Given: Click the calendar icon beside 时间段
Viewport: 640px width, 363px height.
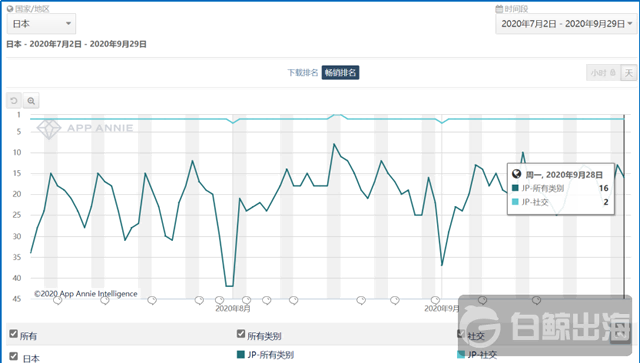Looking at the screenshot, I should (499, 9).
